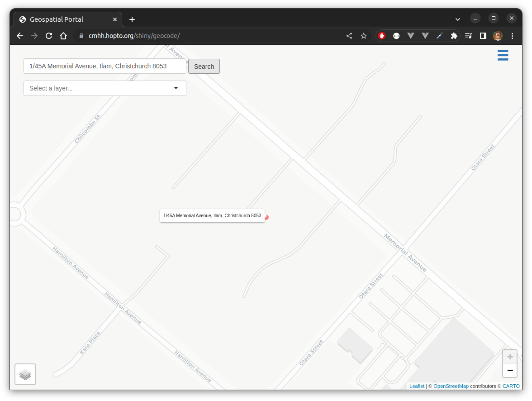Open the extensions puzzle menu
Image resolution: width=532 pixels, height=401 pixels.
[454, 36]
